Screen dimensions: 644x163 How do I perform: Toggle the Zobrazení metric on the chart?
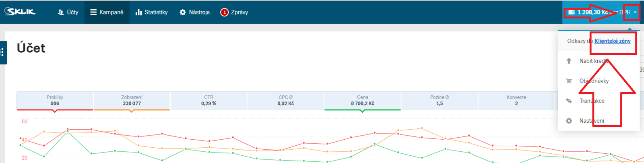[132, 101]
